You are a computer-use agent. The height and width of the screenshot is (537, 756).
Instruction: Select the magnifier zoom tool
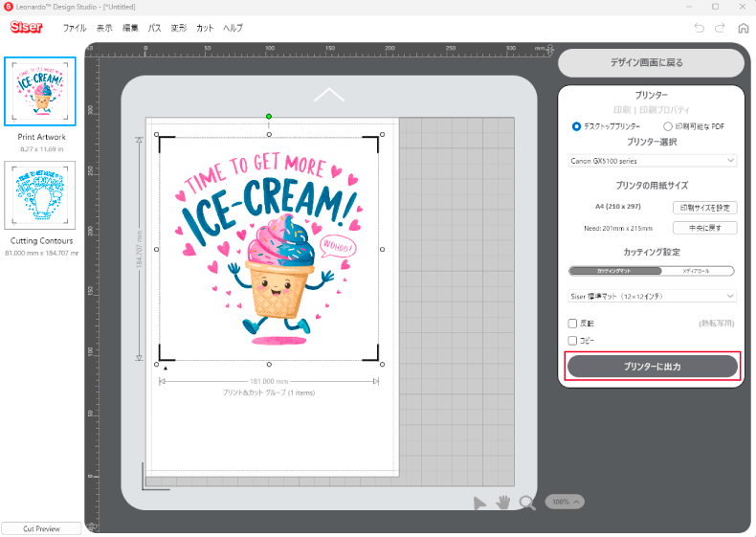tap(527, 503)
